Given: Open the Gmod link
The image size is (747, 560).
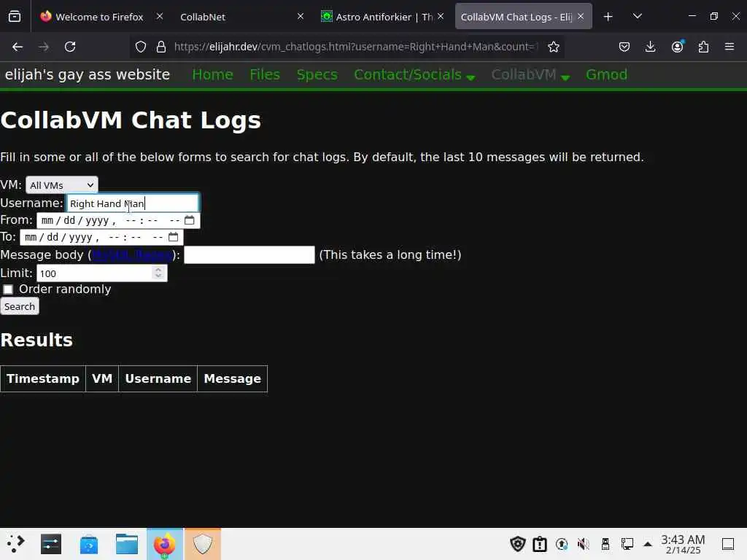Looking at the screenshot, I should [x=606, y=75].
